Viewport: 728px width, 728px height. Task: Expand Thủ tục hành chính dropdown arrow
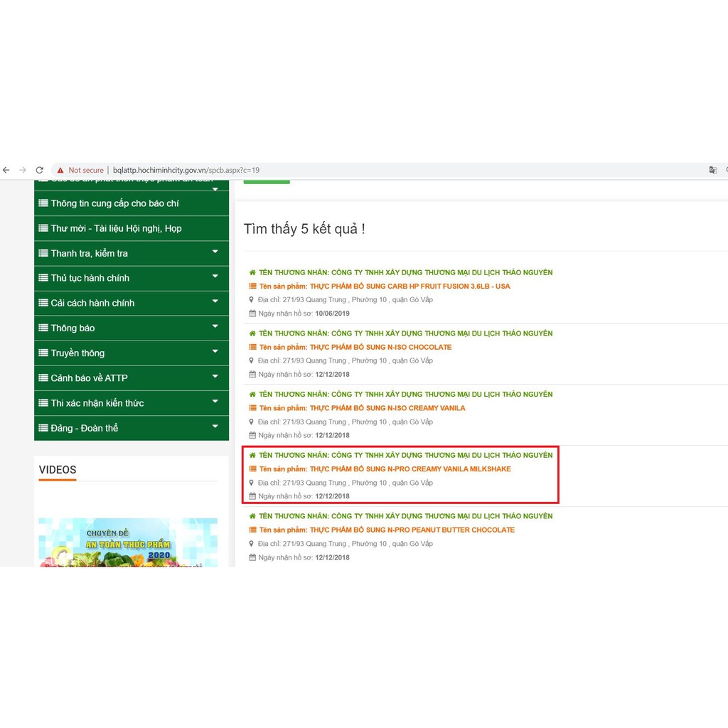[215, 277]
